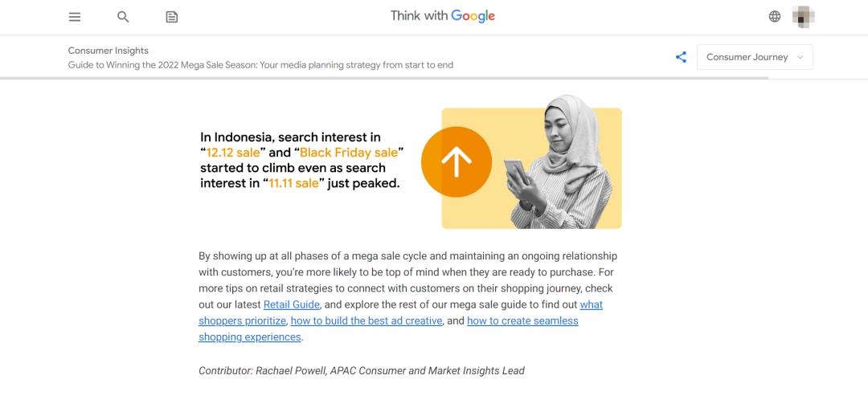Image resolution: width=868 pixels, height=396 pixels.
Task: Click the document icon in header
Action: point(171,17)
